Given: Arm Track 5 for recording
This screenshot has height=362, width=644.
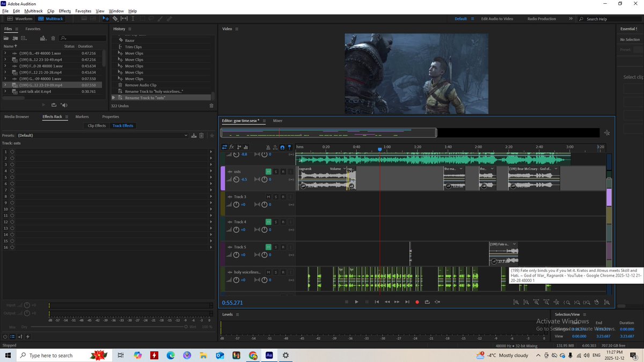Looking at the screenshot, I should coord(283,247).
